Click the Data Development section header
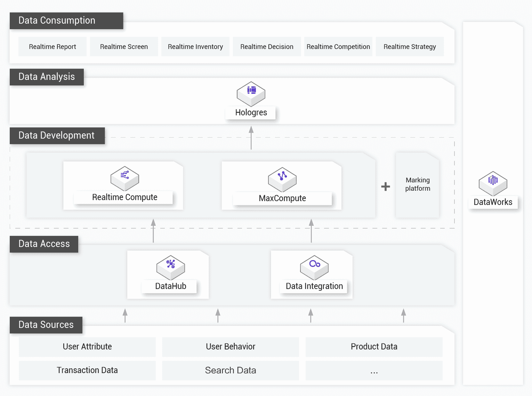Image resolution: width=532 pixels, height=396 pixels. [57, 135]
